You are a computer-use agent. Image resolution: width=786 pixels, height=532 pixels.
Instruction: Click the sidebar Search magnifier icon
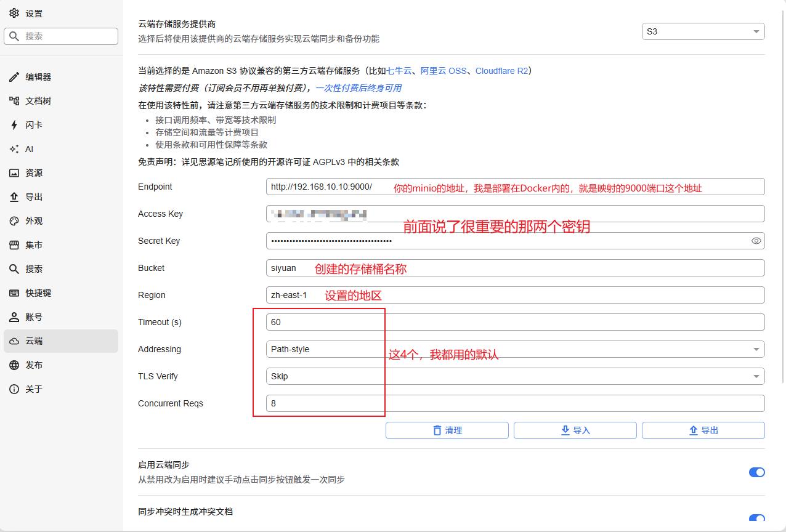coord(14,269)
